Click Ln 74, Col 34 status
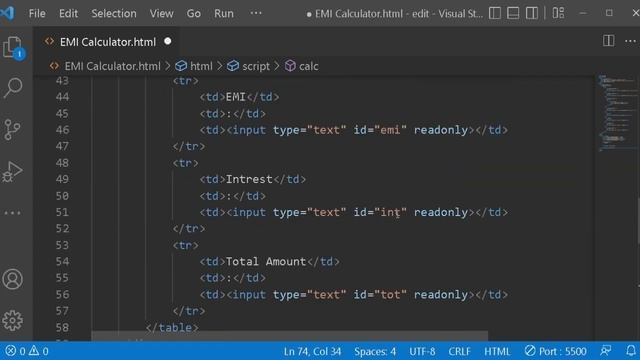Image resolution: width=640 pixels, height=360 pixels. click(312, 351)
